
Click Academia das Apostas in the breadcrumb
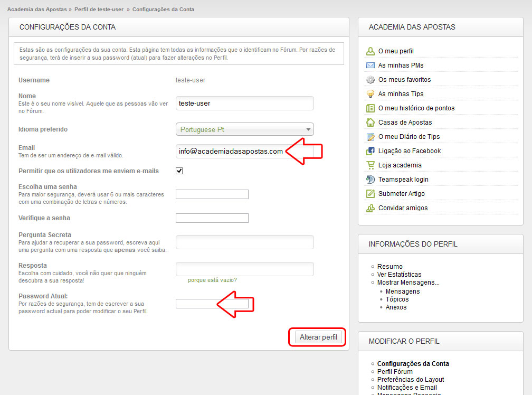(x=37, y=10)
